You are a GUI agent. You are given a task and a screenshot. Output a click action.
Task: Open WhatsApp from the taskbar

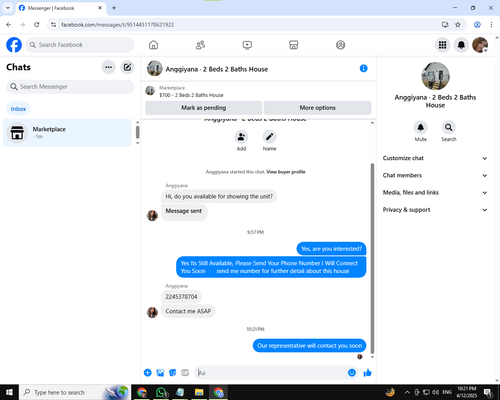(161, 392)
